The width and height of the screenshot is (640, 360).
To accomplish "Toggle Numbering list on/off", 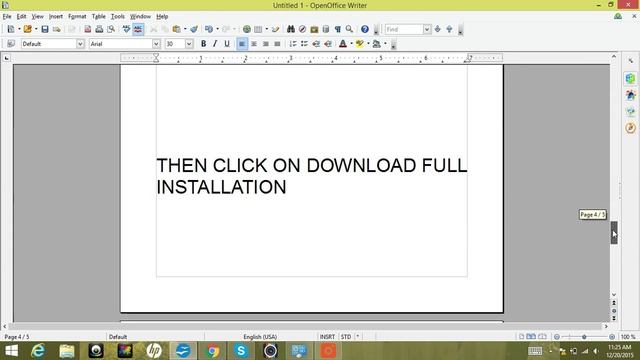I will point(293,44).
